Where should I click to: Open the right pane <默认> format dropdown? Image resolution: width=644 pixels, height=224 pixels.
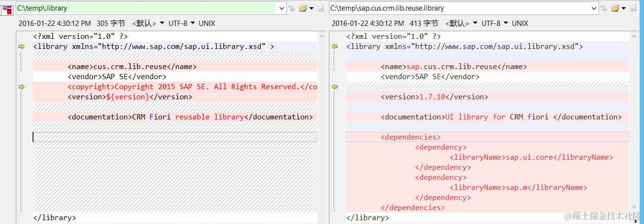[x=461, y=23]
